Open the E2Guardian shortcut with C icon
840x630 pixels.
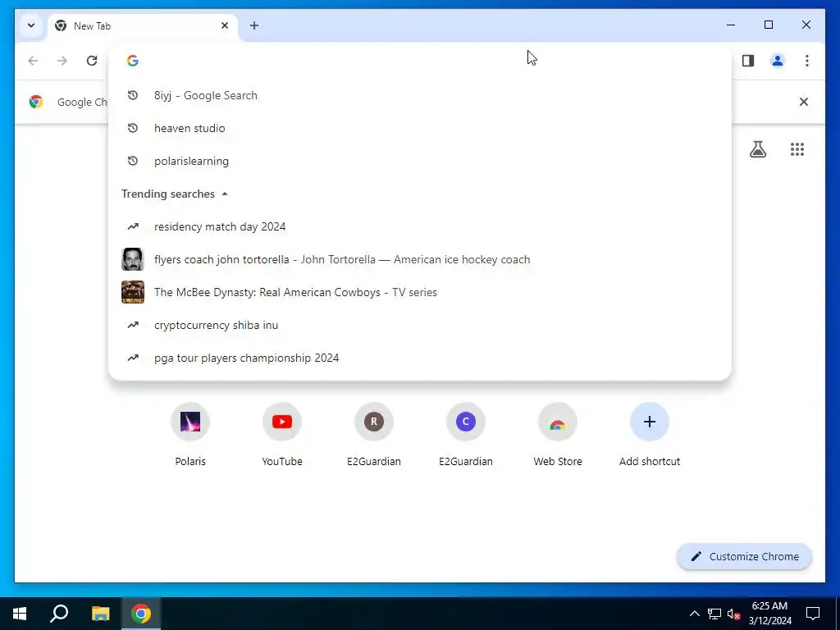(x=466, y=435)
